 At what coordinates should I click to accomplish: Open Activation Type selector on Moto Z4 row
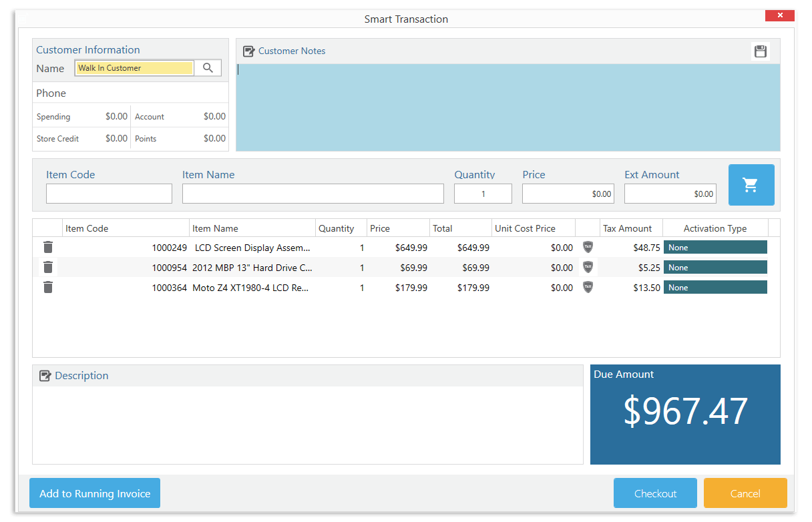pos(715,287)
